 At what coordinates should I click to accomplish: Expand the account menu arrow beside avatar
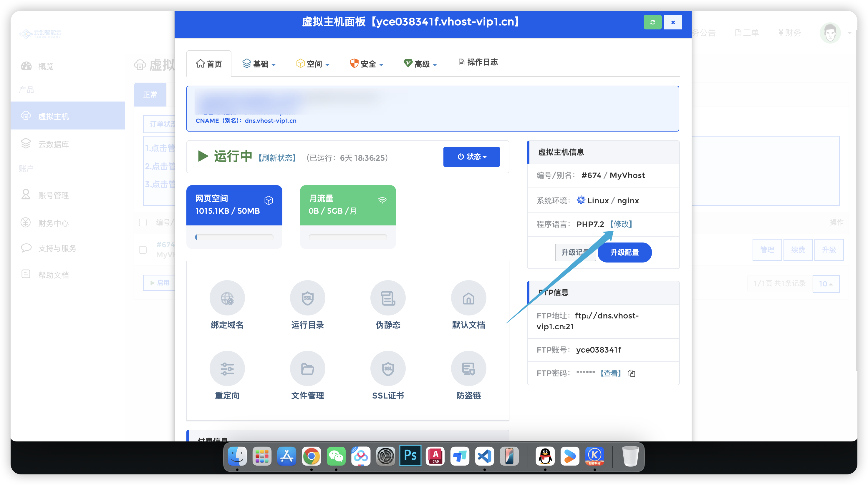[x=849, y=33]
